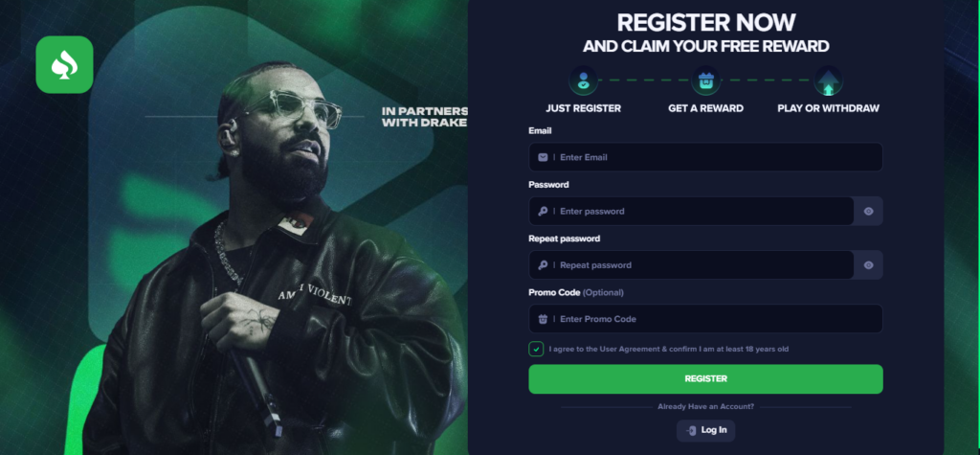The image size is (980, 455).
Task: Click the GET A REWARD step label
Action: coord(705,108)
